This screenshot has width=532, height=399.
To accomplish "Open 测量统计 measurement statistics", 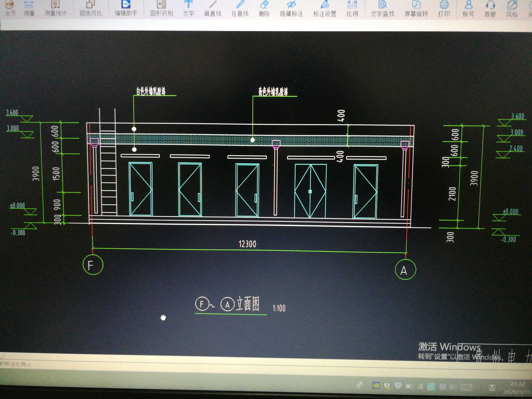I will (55, 8).
